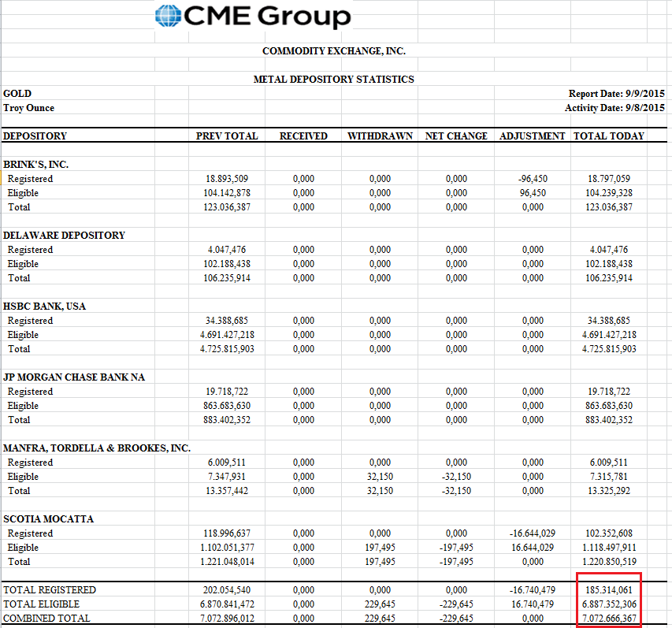Select the PREV TOTAL column header
Image resolution: width=672 pixels, height=628 pixels.
coord(227,136)
